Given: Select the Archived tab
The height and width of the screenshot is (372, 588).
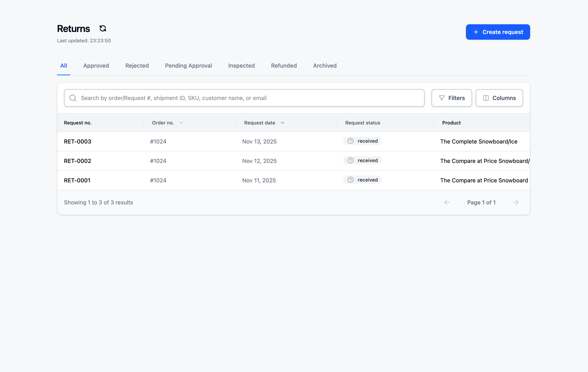Looking at the screenshot, I should tap(324, 65).
